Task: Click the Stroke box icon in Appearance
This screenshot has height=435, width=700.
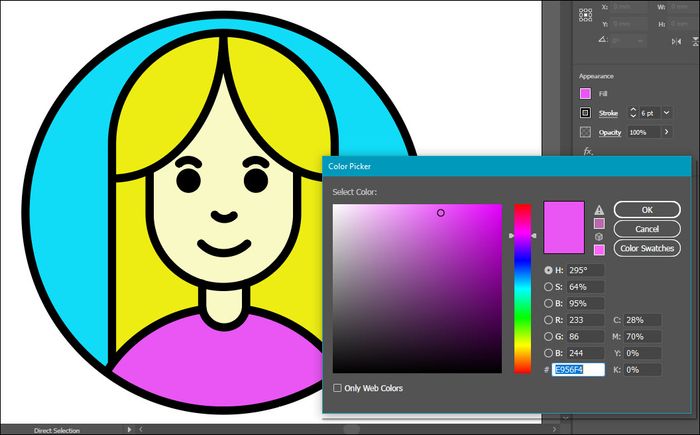Action: point(585,113)
